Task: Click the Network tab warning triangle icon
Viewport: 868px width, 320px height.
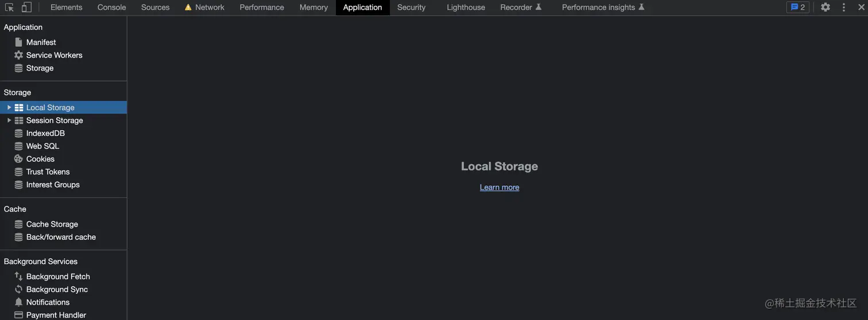Action: point(188,7)
